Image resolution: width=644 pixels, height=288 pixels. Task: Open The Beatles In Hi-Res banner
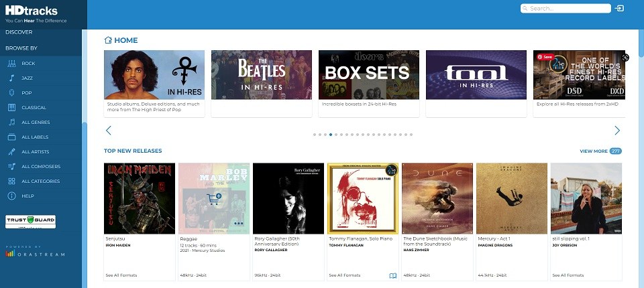262,74
